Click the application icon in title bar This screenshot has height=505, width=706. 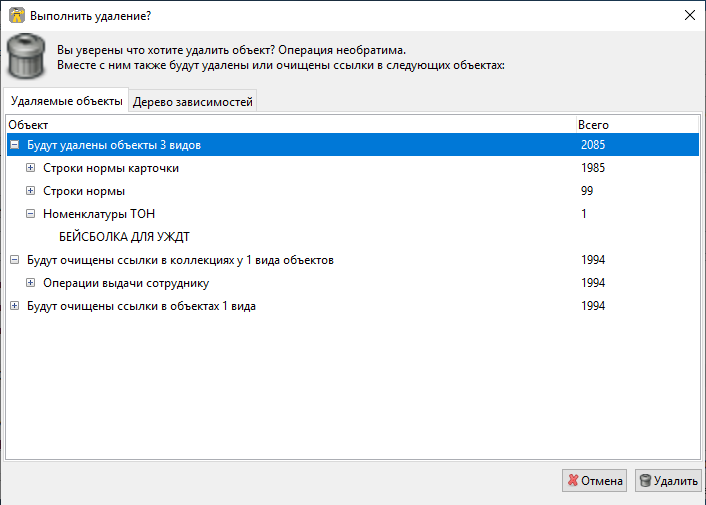(17, 15)
